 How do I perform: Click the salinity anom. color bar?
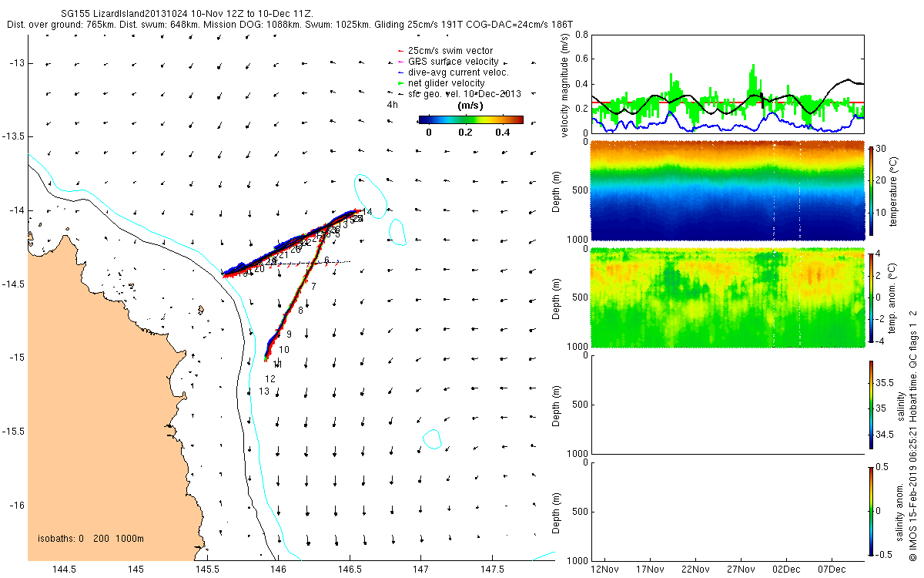[x=872, y=509]
